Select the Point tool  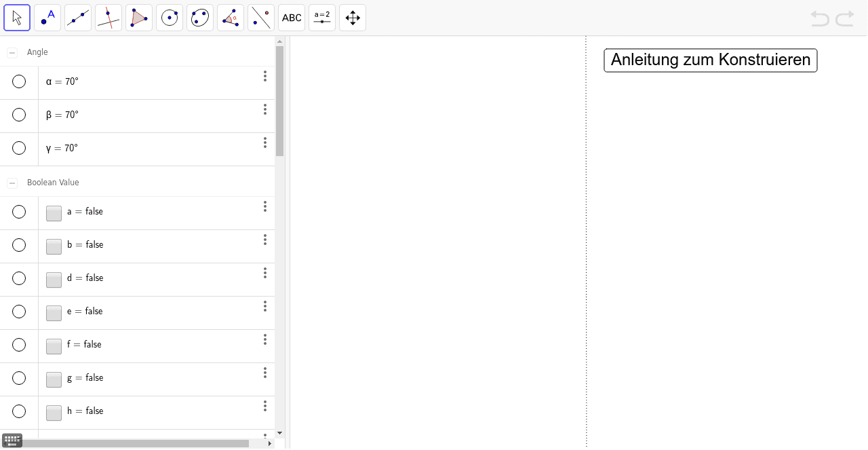[x=47, y=18]
